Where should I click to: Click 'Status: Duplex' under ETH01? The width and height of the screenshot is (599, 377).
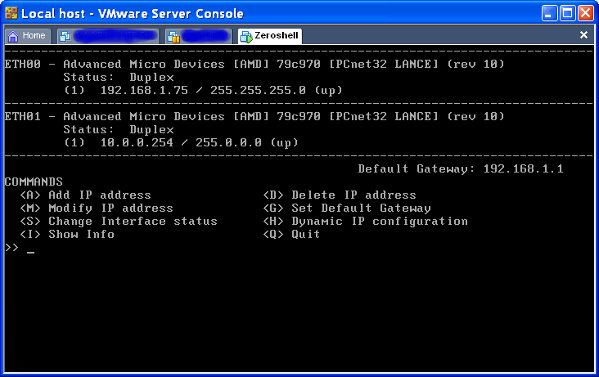click(x=119, y=130)
